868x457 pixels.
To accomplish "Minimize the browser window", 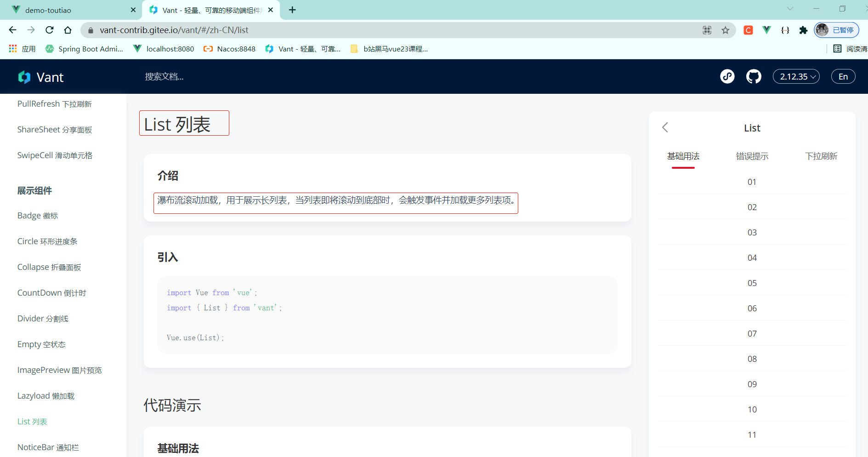I will click(x=816, y=9).
